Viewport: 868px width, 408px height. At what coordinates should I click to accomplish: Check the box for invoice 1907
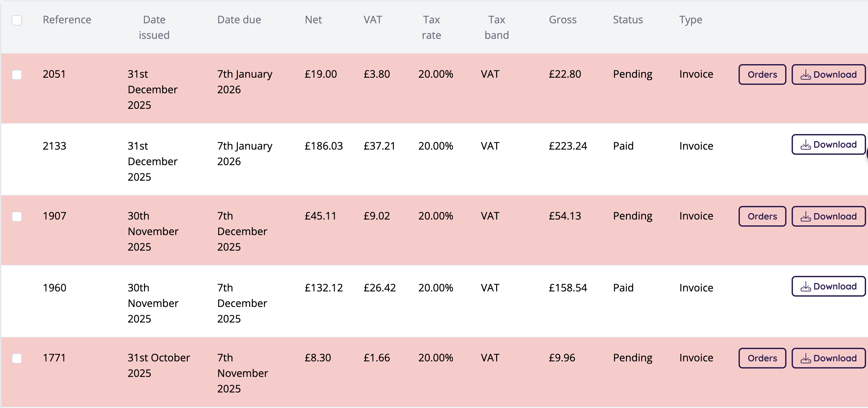[17, 217]
